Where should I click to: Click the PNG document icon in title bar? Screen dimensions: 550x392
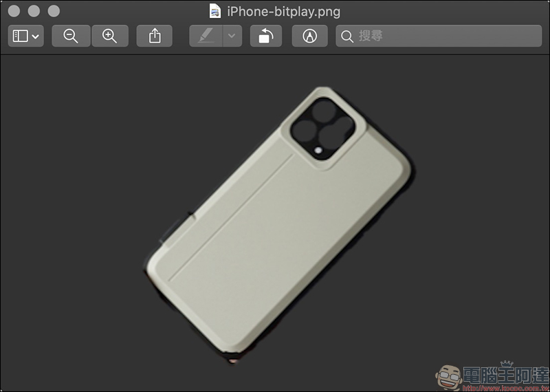[215, 12]
